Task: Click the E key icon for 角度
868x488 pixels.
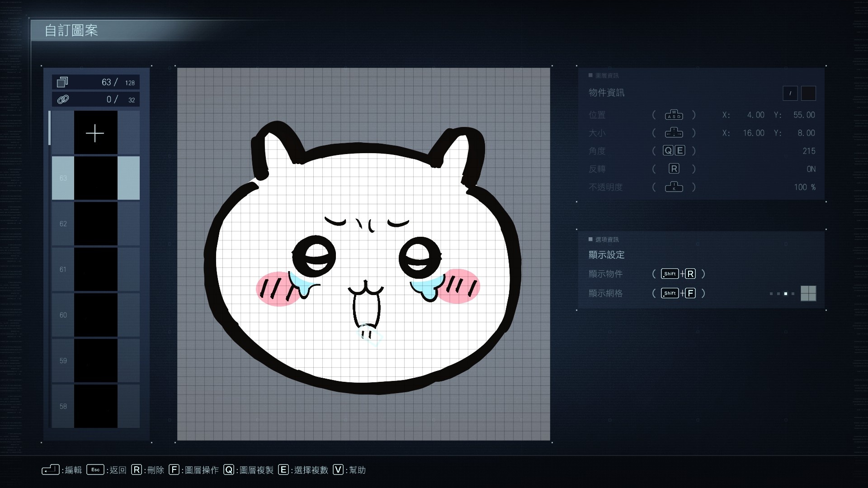Action: point(680,150)
